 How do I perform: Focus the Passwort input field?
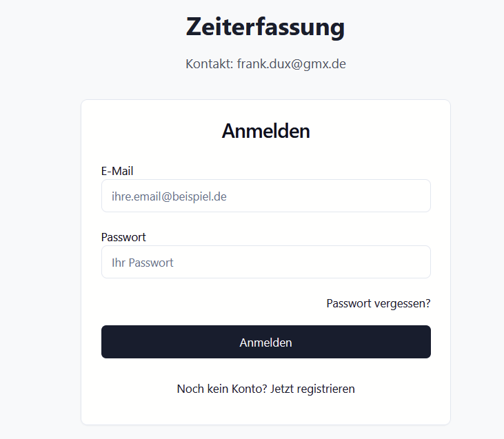click(265, 263)
